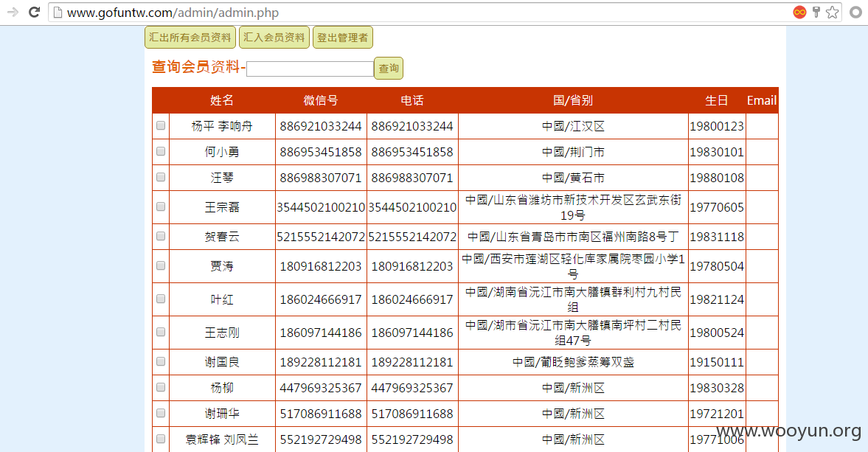
Task: Click the 微信号 column header
Action: click(x=321, y=100)
